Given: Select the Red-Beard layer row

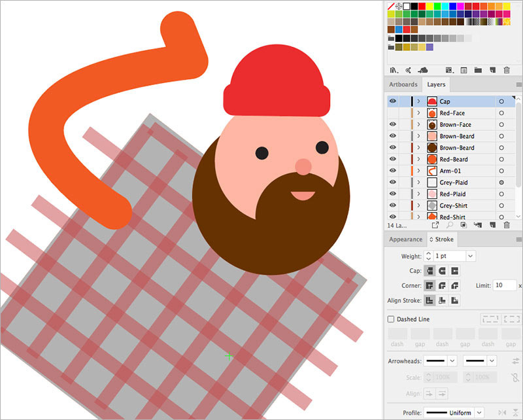Looking at the screenshot, I should coord(451,159).
